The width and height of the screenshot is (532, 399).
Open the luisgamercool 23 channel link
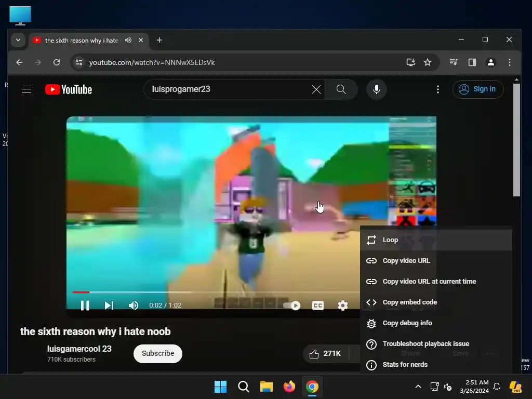pyautogui.click(x=79, y=349)
